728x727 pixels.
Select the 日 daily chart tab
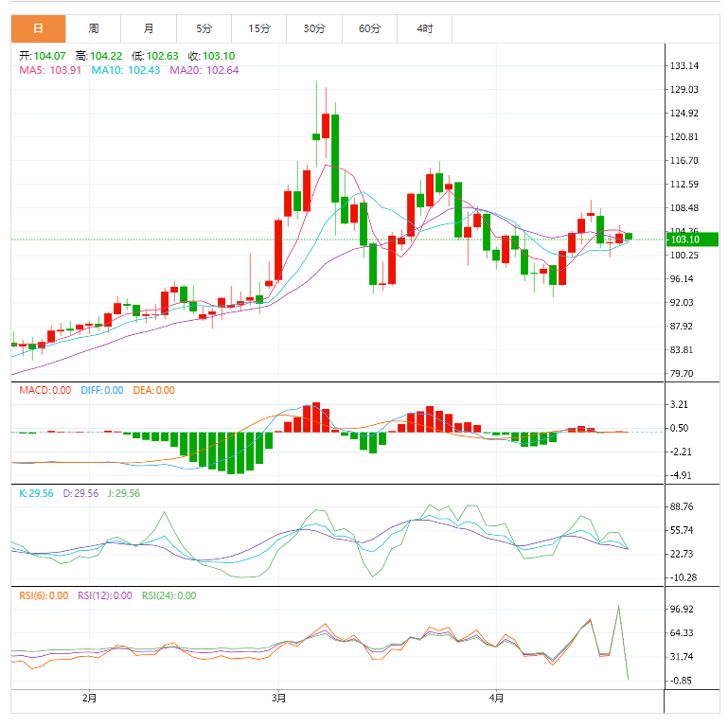(39, 28)
